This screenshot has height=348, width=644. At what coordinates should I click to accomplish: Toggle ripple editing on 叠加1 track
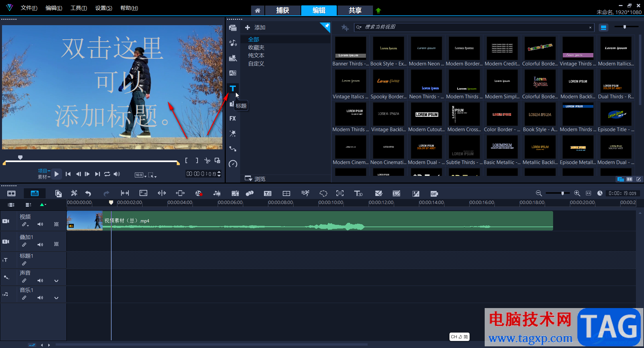click(x=24, y=245)
